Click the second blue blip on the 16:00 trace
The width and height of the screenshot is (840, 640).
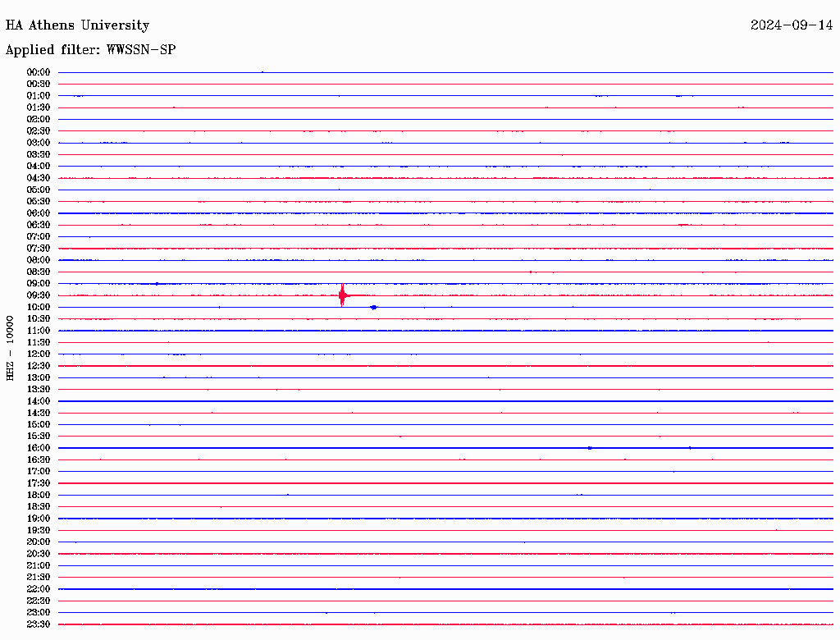pyautogui.click(x=690, y=447)
